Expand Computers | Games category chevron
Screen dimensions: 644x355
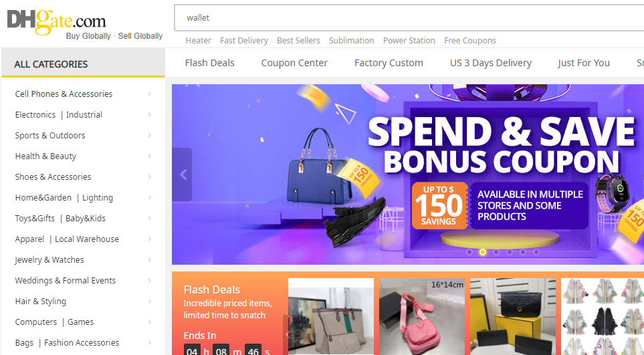(x=150, y=322)
